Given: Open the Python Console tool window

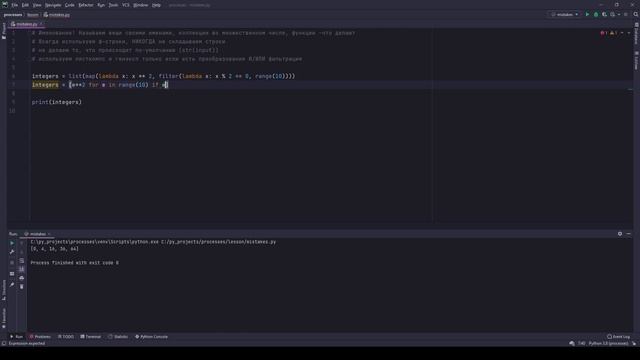Looking at the screenshot, I should (x=151, y=337).
